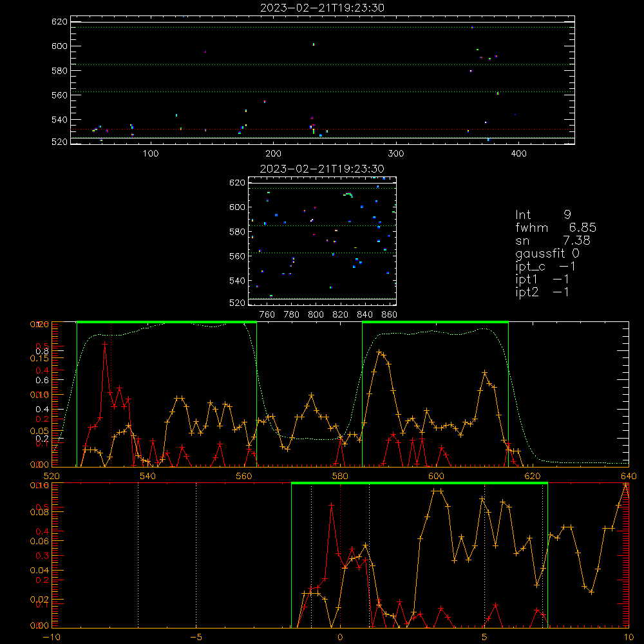
Task: Click y-axis label 560 on small scatter plot
Action: (x=237, y=256)
